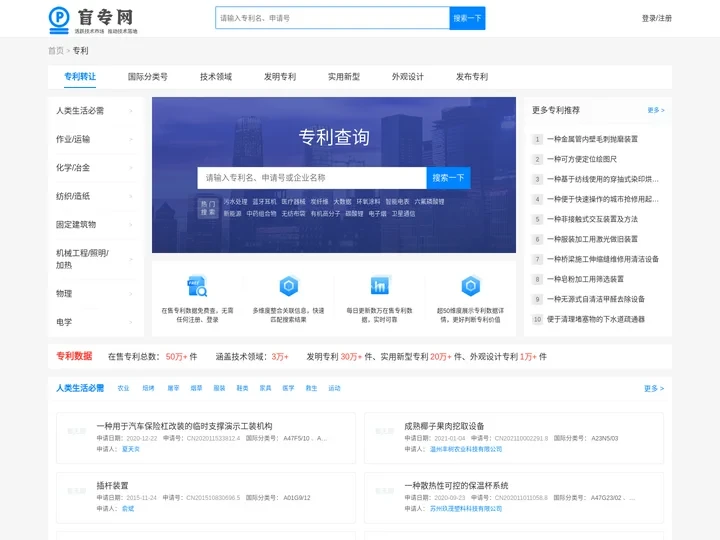Click the 医学 subcategory link
The image size is (720, 540).
tap(288, 388)
